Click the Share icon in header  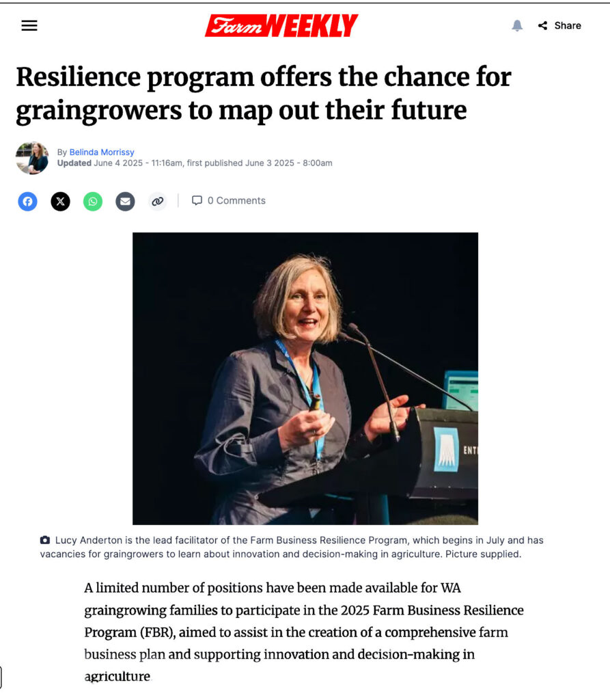(542, 25)
